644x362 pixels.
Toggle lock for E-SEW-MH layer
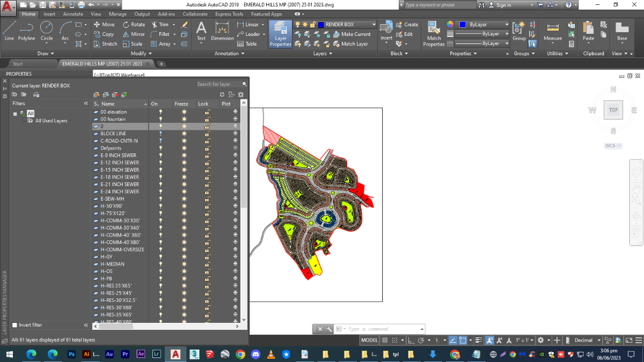tap(207, 199)
